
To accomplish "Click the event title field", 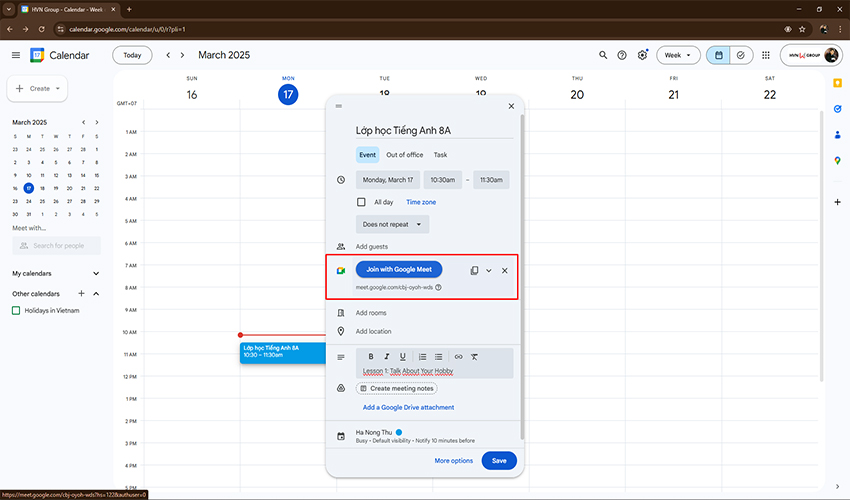I will (434, 130).
